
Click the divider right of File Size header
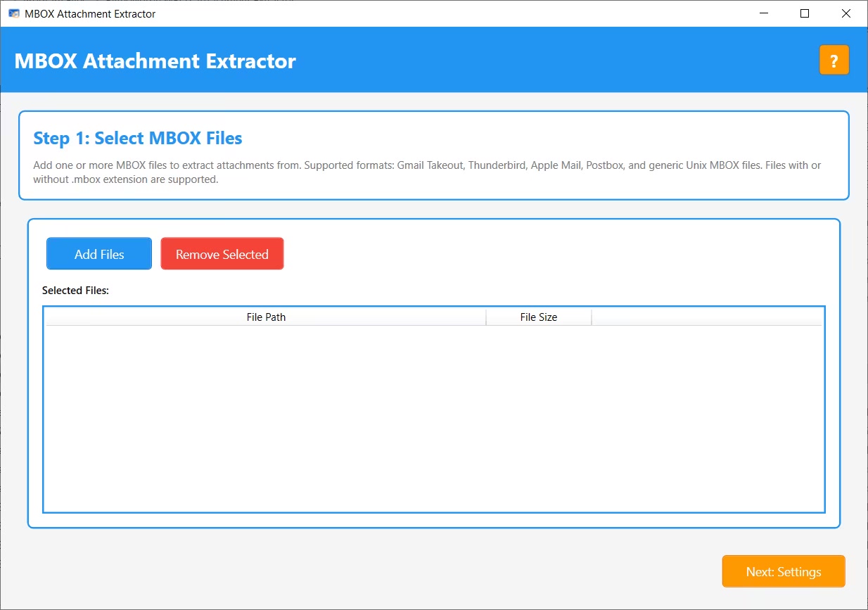pos(592,317)
